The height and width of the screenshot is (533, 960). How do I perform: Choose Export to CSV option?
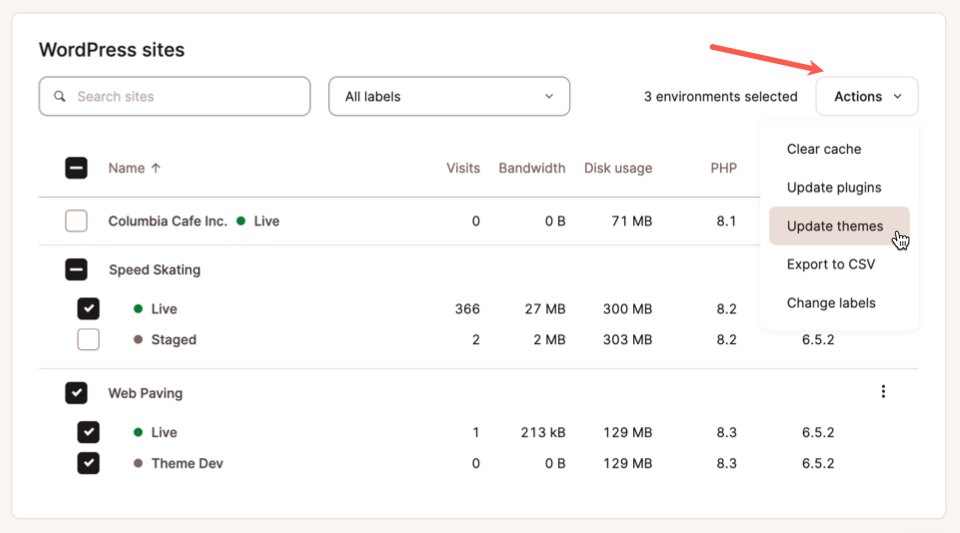click(x=830, y=265)
